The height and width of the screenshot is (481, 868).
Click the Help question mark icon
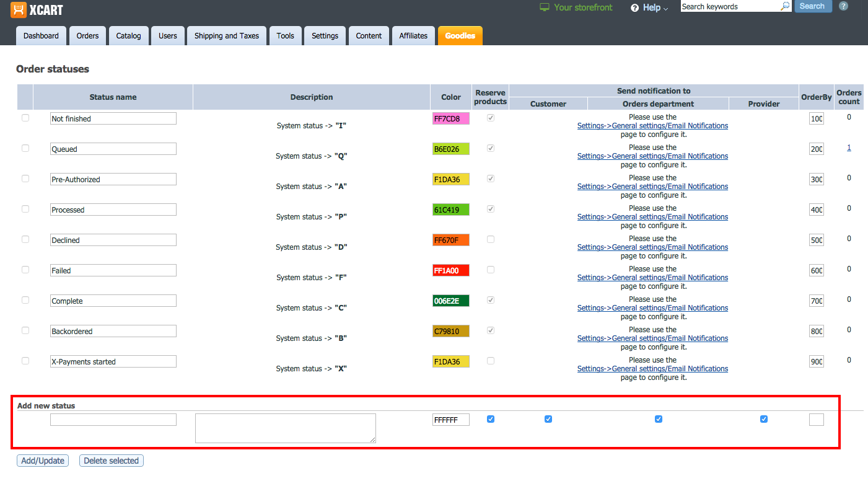click(x=634, y=8)
